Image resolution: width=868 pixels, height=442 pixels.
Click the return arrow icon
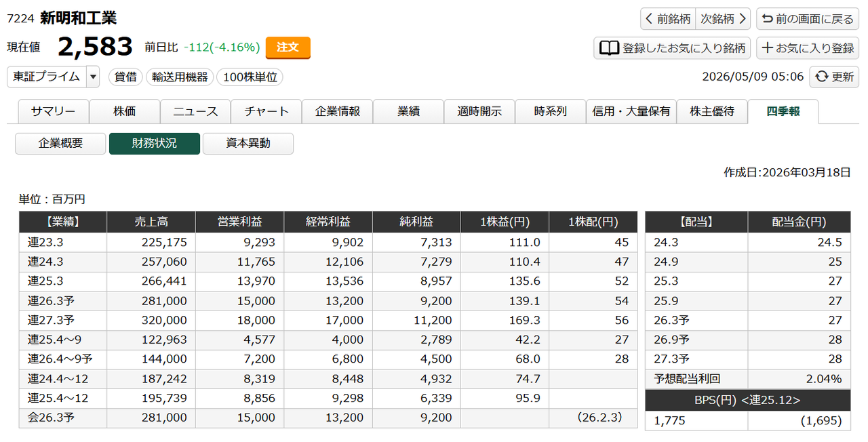pyautogui.click(x=768, y=19)
